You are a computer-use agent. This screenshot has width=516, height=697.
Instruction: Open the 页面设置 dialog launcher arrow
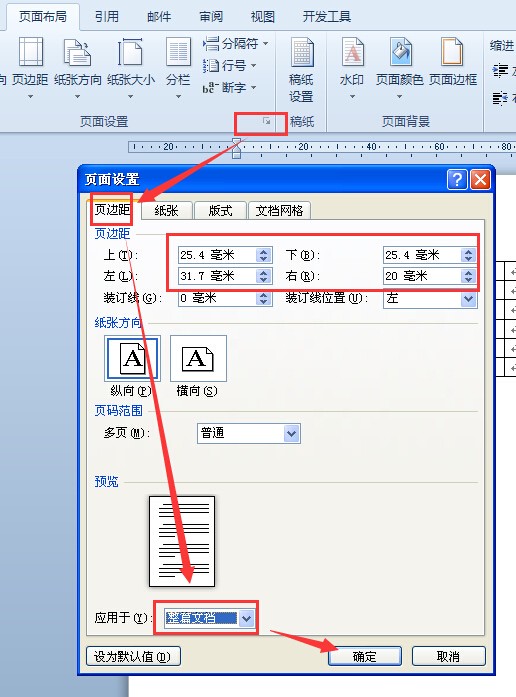pyautogui.click(x=266, y=120)
